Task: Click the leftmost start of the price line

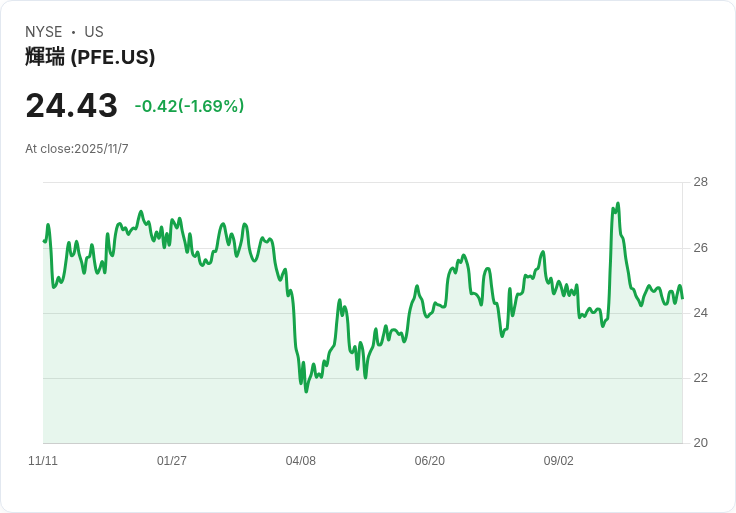Action: coord(44,241)
